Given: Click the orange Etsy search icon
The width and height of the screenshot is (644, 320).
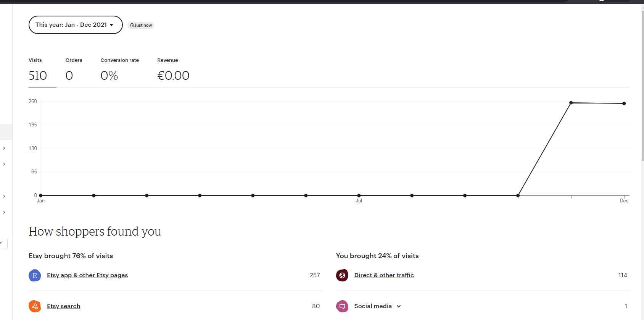Looking at the screenshot, I should pyautogui.click(x=35, y=306).
